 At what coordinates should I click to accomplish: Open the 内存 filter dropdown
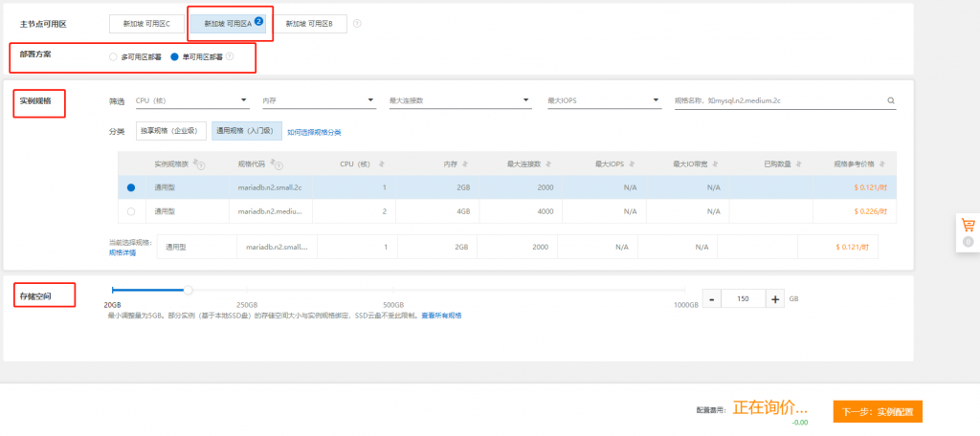click(318, 100)
